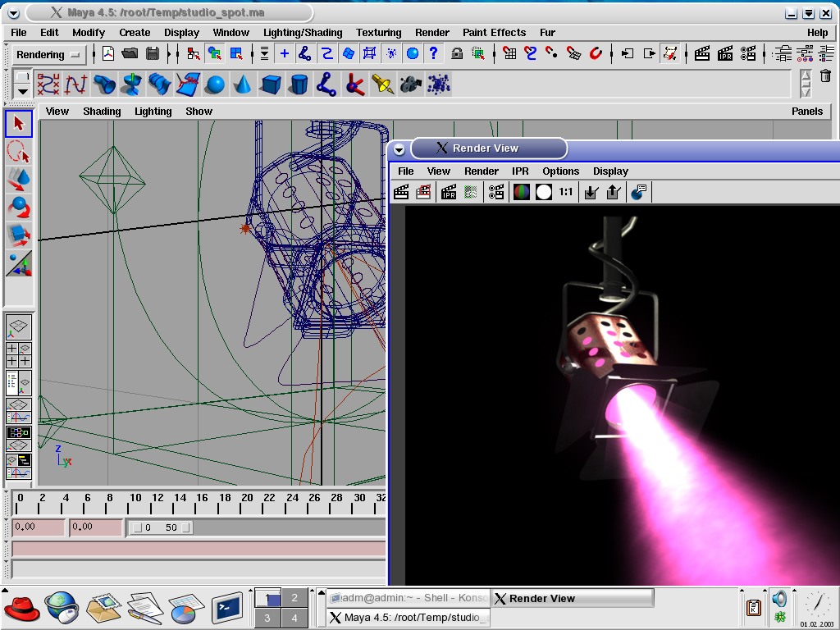Activate the Scale tool in toolbox
The image size is (840, 630).
[x=19, y=235]
